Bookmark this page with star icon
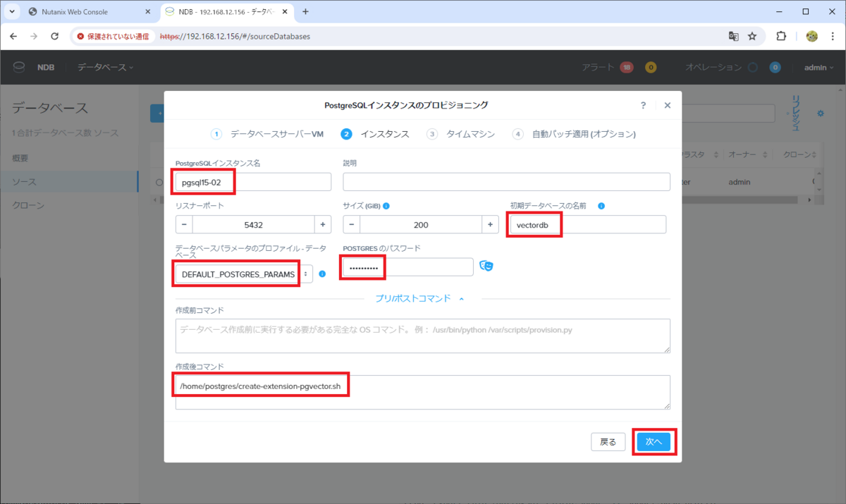The width and height of the screenshot is (846, 504). pyautogui.click(x=752, y=36)
